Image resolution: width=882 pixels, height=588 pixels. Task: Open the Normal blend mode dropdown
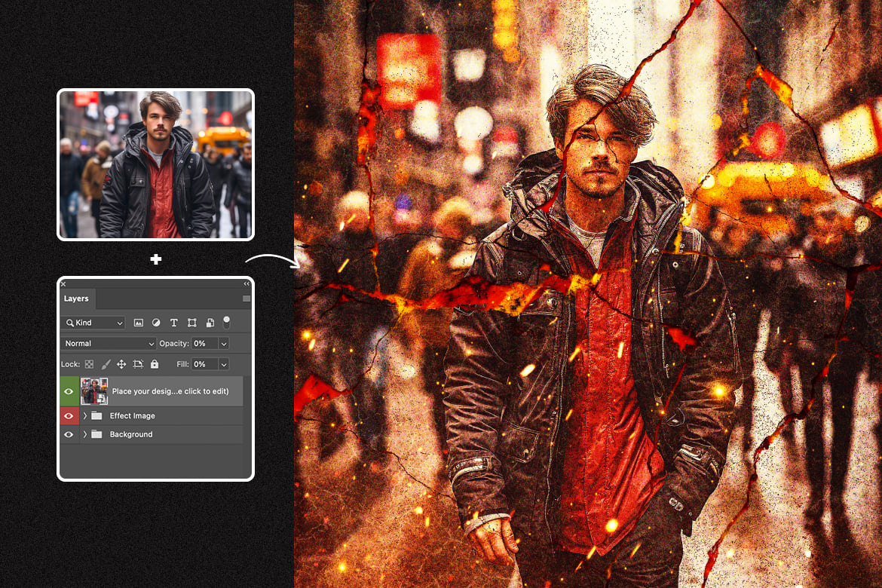pos(108,343)
